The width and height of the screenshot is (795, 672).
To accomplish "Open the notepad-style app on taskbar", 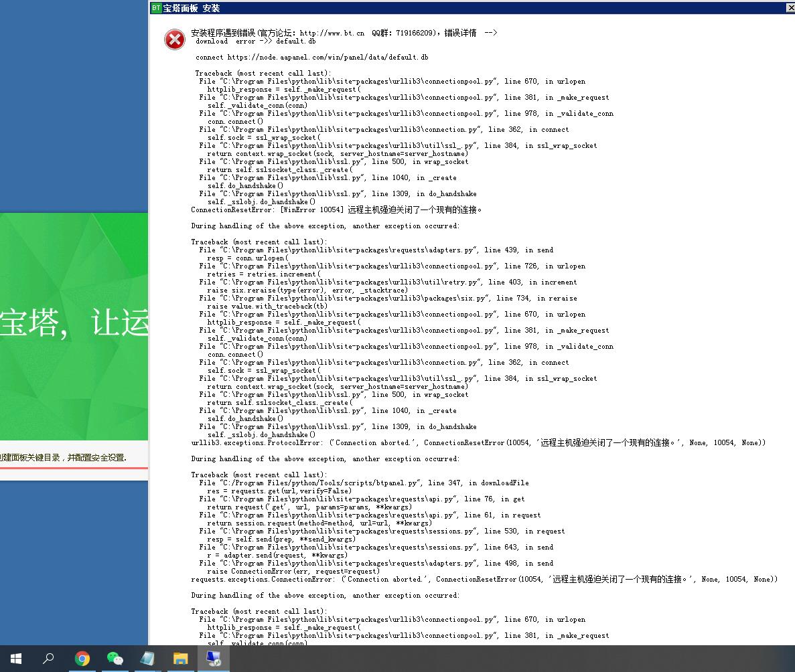I will 147,659.
